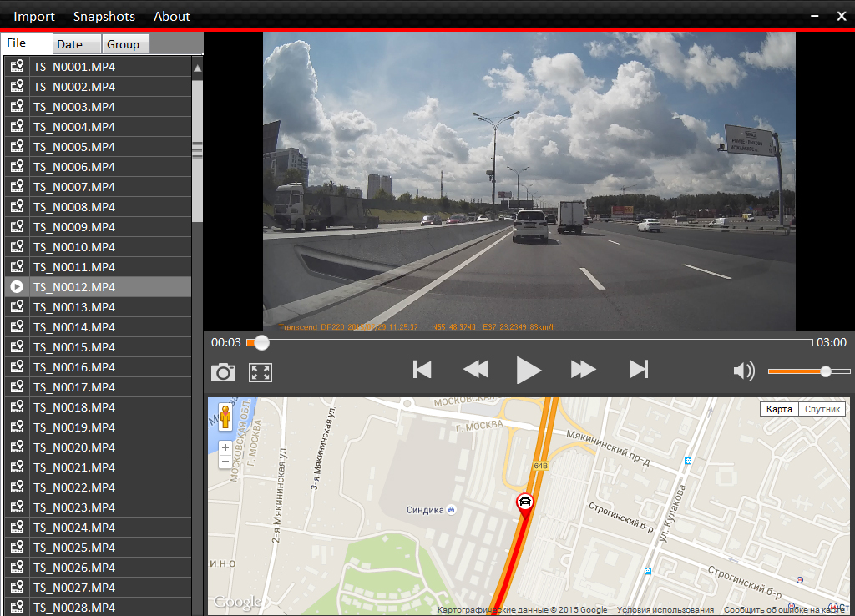The image size is (855, 616).
Task: Click the video icon of TS_N0004.MP4
Action: click(x=17, y=127)
